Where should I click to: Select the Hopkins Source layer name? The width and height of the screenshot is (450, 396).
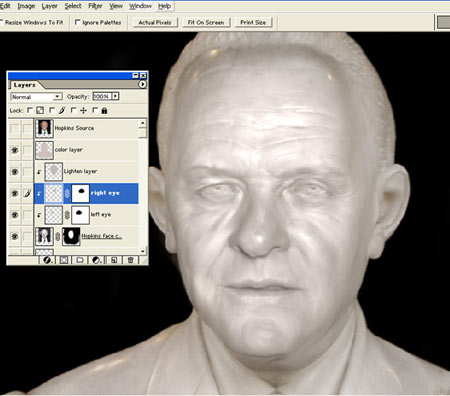coord(74,128)
